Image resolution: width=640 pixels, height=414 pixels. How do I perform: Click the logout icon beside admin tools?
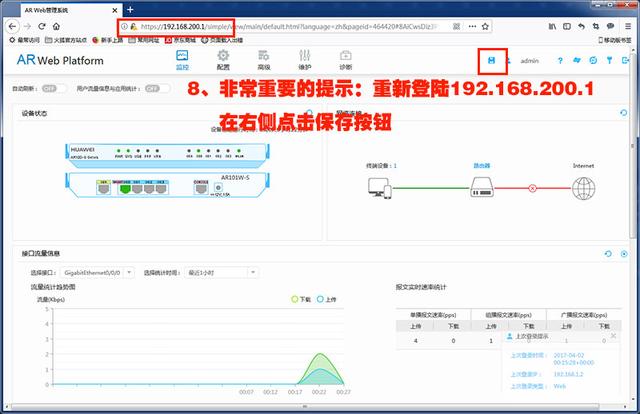(625, 60)
